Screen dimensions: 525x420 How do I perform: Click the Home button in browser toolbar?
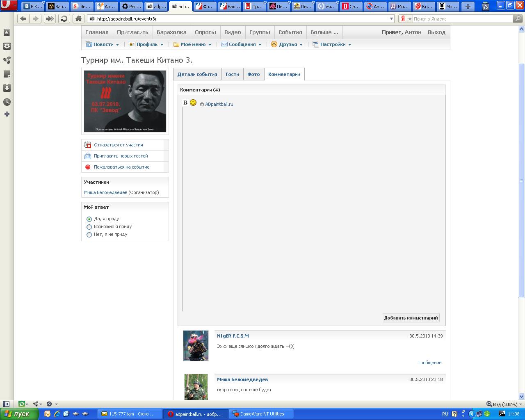tap(79, 18)
